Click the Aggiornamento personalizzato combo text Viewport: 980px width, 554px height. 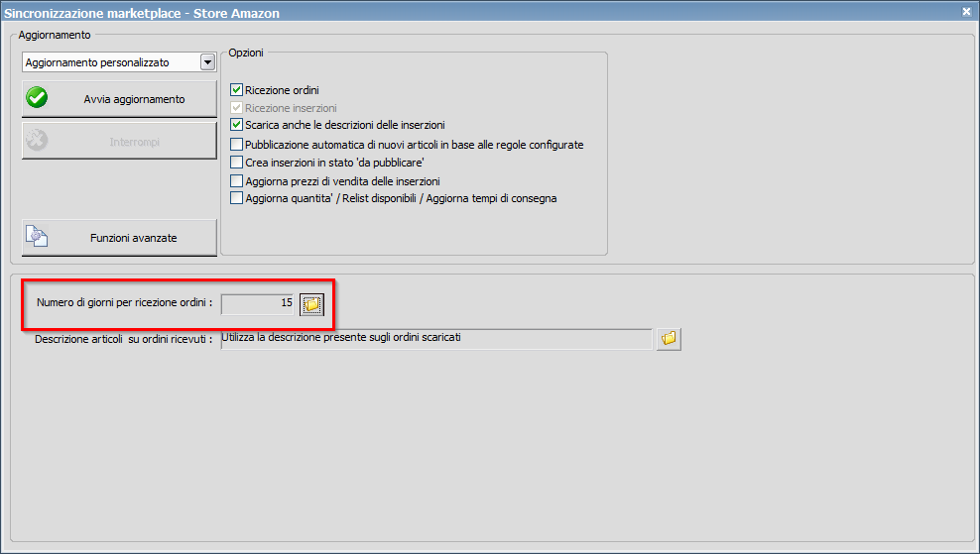click(97, 62)
